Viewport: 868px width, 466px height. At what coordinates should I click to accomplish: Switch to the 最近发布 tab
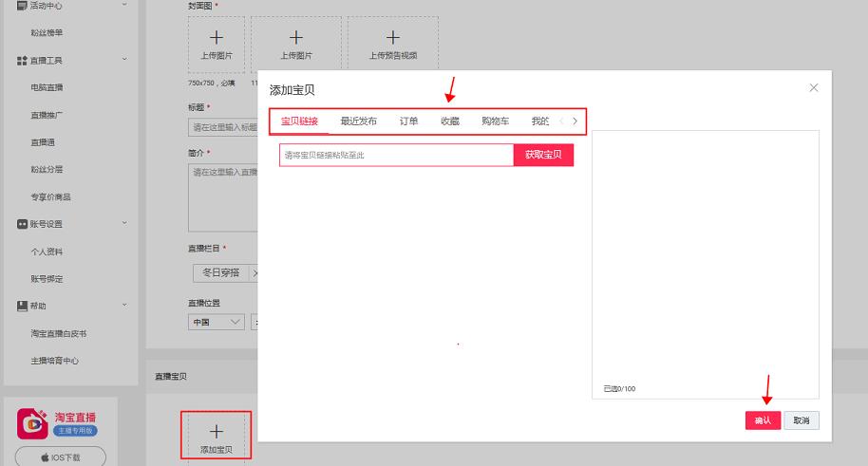click(x=358, y=121)
